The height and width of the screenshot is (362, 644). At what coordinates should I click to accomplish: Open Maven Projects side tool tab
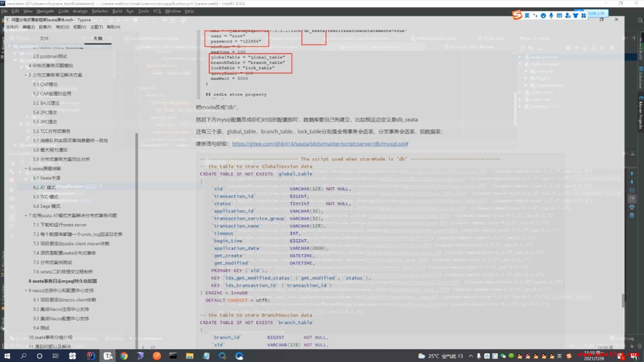[641, 113]
